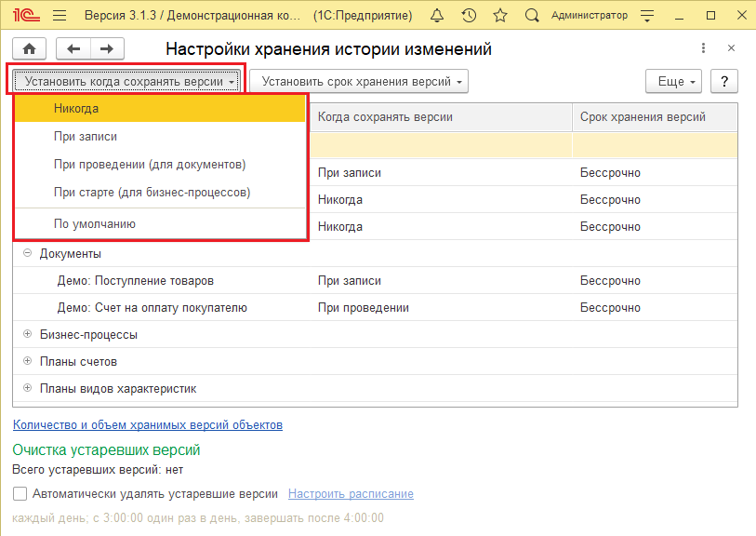This screenshot has width=756, height=536.
Task: Open favorites star icon
Action: pos(500,16)
